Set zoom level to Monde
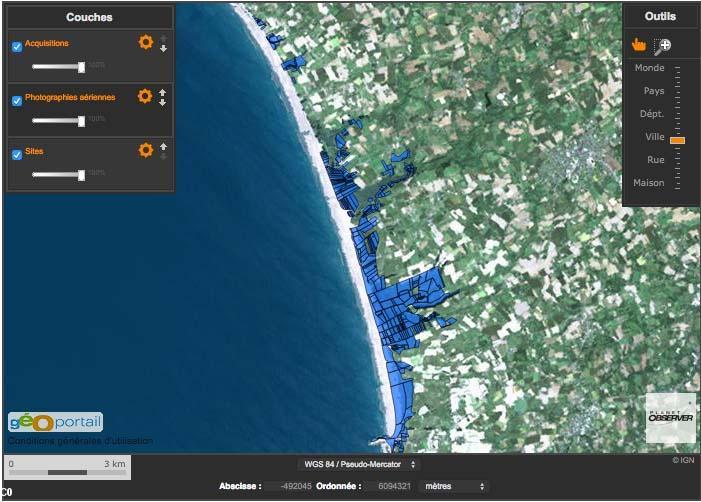 coord(649,68)
